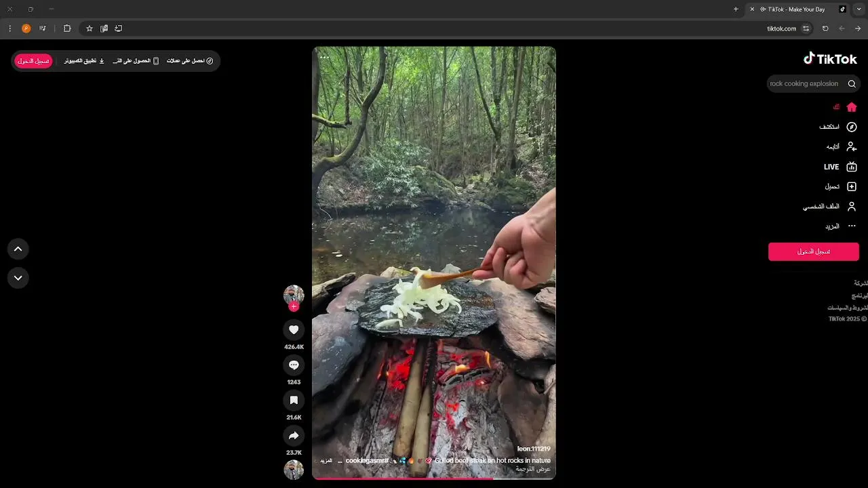868x488 pixels.
Task: Open the LIVE section in sidebar
Action: point(840,167)
